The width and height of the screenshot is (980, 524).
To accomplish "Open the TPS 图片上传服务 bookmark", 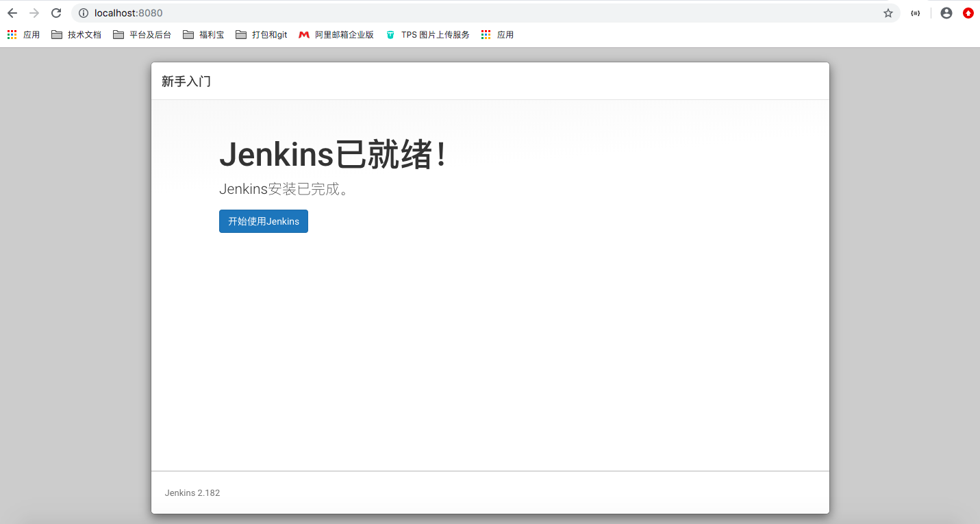I will coord(427,35).
